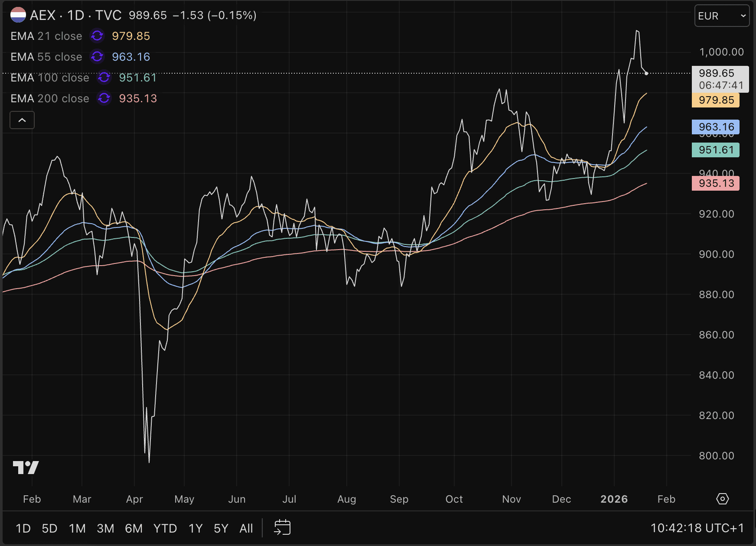Click the EMA 21 close legend label
Screen dimensions: 756x546
point(46,36)
